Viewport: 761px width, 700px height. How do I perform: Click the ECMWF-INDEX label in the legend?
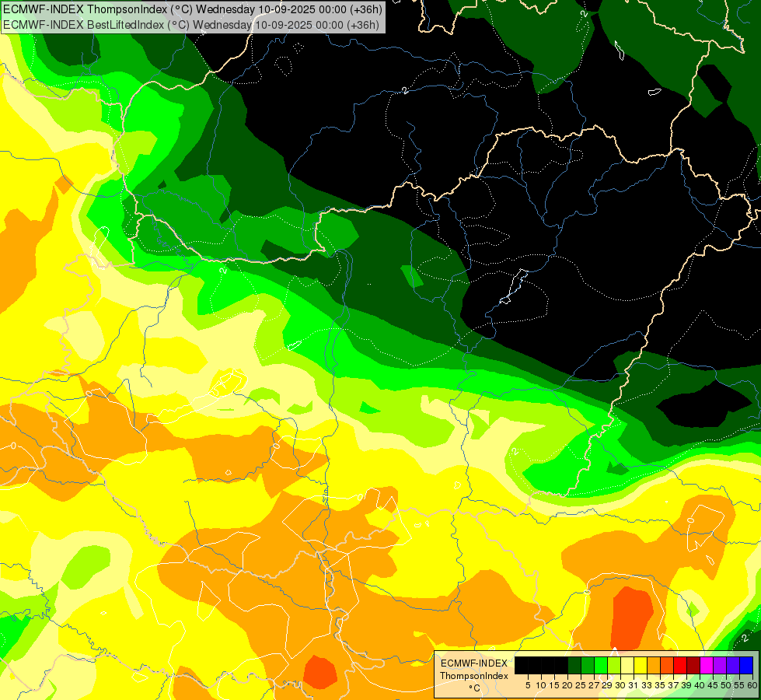[474, 663]
